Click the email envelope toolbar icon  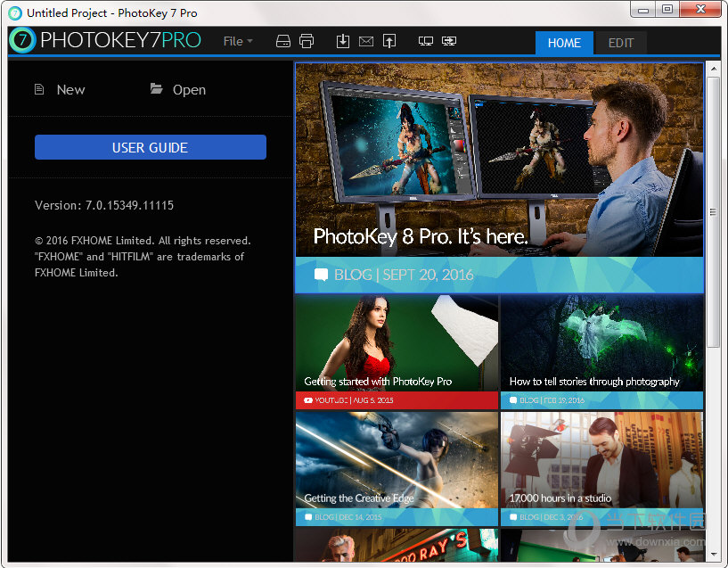(366, 42)
